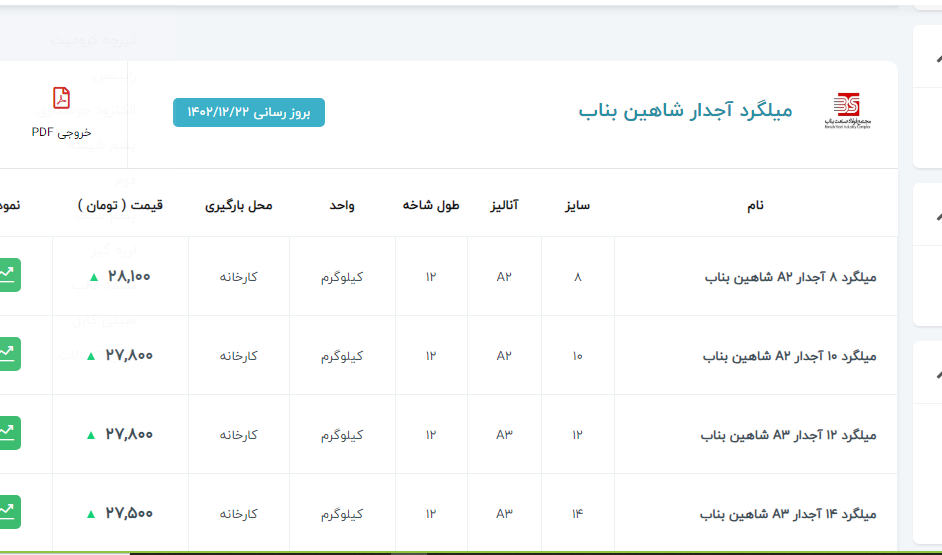Click the سایز column header
The width and height of the screenshot is (942, 555).
[577, 205]
